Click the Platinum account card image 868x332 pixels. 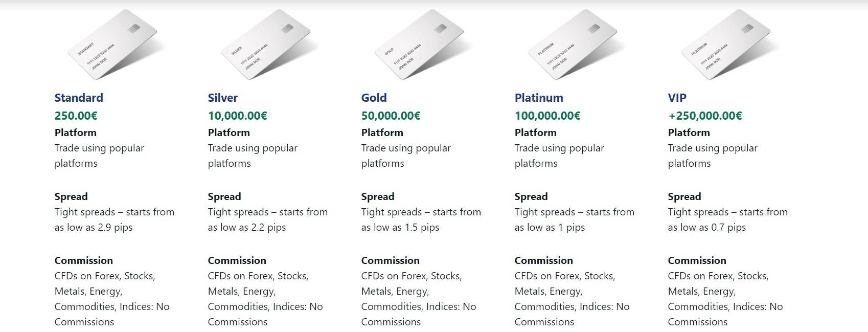click(x=573, y=45)
